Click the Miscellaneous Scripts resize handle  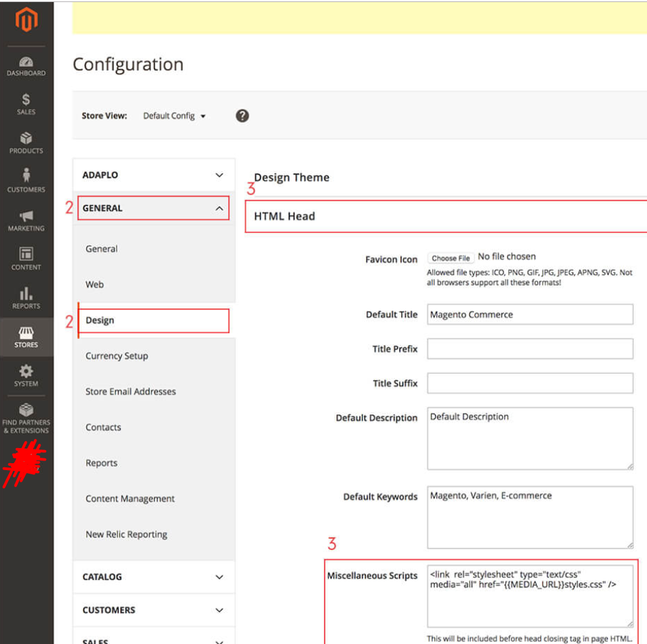630,624
